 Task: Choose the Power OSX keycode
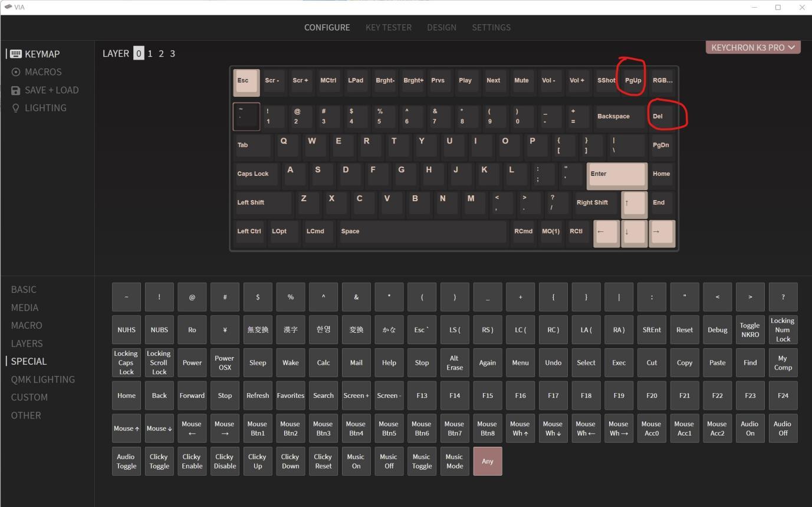225,363
